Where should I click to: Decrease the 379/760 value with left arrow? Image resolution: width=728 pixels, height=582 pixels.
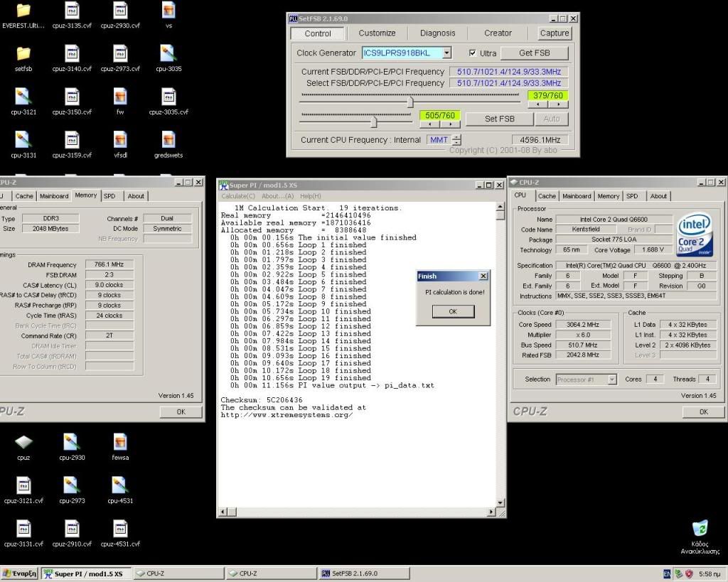(x=537, y=104)
